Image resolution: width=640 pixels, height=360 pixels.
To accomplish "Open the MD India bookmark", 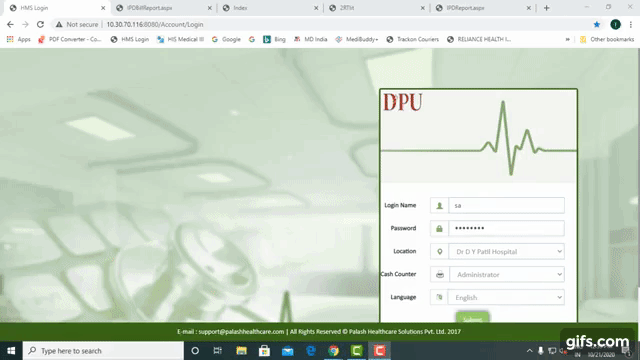I will (x=311, y=39).
